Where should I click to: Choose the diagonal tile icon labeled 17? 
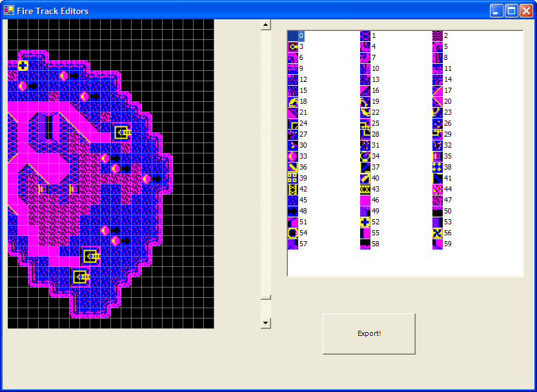(438, 90)
